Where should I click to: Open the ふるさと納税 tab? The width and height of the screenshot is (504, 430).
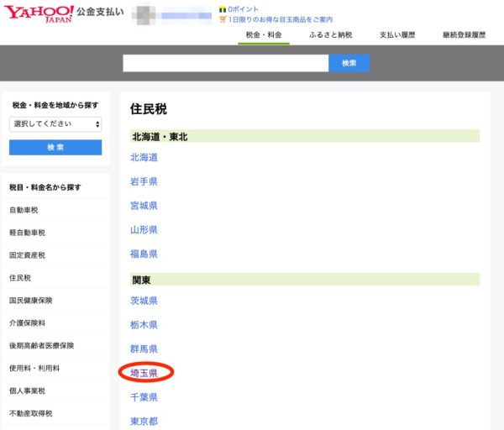tap(329, 35)
